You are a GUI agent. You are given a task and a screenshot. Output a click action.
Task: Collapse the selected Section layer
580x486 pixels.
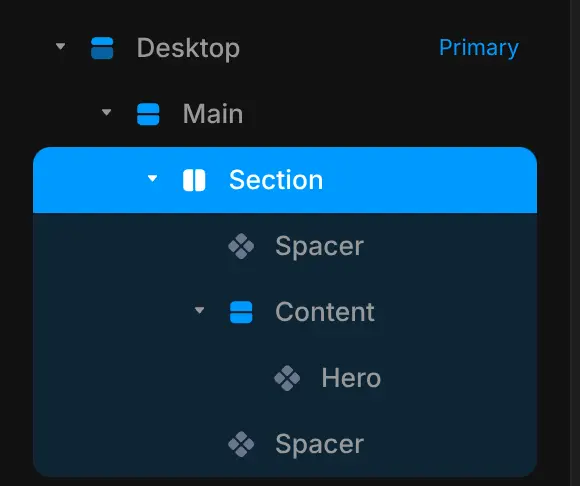[152, 178]
